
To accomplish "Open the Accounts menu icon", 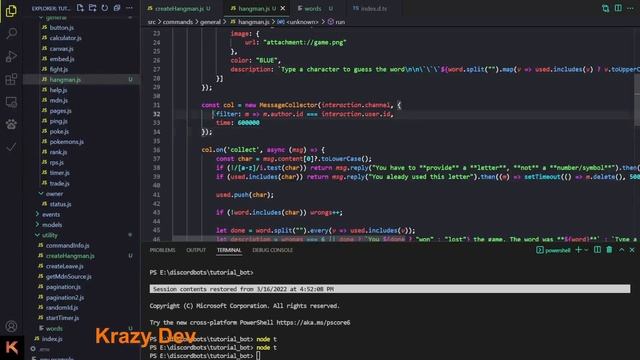I will pos(11,326).
